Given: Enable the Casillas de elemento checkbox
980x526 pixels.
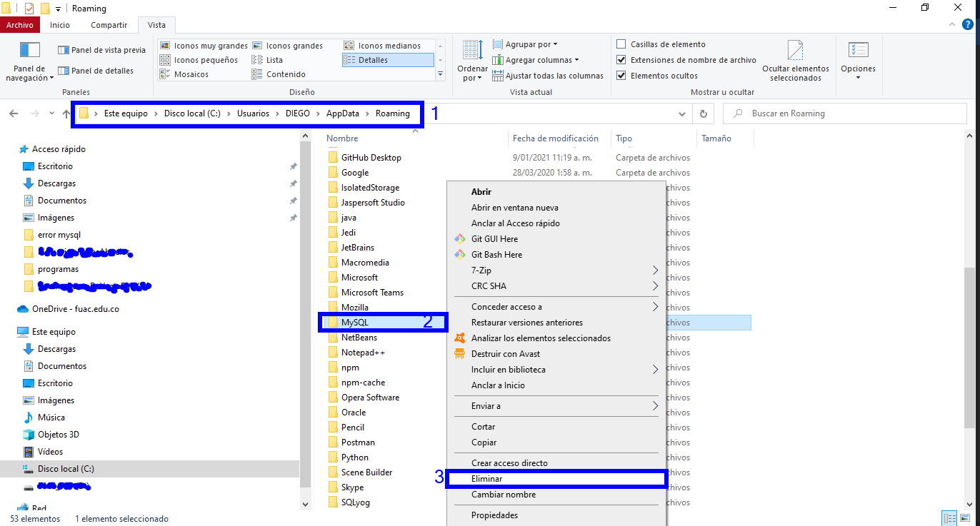Looking at the screenshot, I should point(621,44).
